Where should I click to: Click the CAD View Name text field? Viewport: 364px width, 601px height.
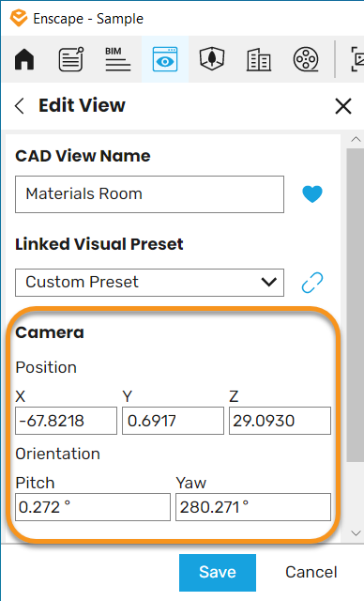click(150, 194)
